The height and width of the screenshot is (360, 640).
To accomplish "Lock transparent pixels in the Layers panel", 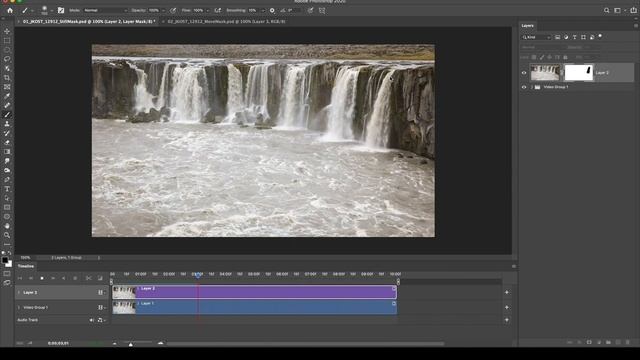I will click(534, 57).
